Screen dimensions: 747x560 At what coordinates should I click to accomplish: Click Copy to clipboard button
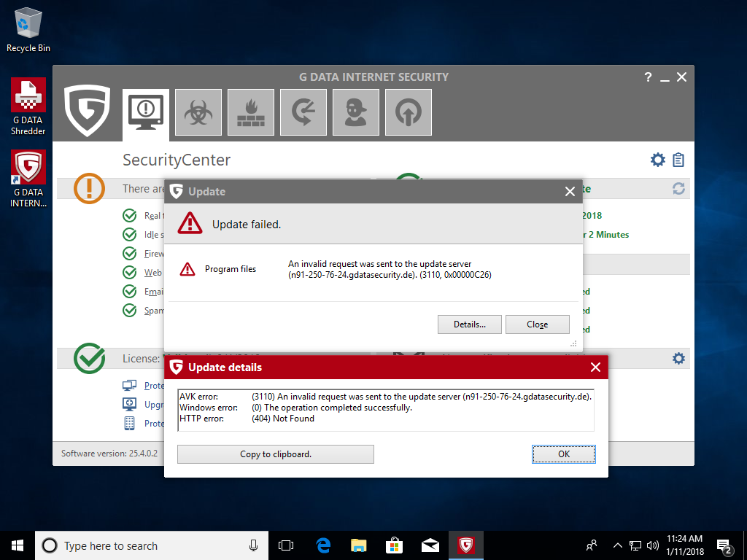(276, 454)
